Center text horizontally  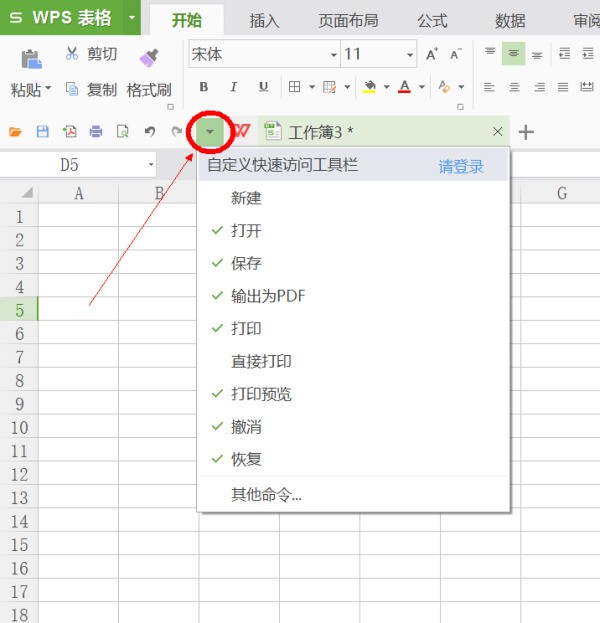(x=514, y=87)
